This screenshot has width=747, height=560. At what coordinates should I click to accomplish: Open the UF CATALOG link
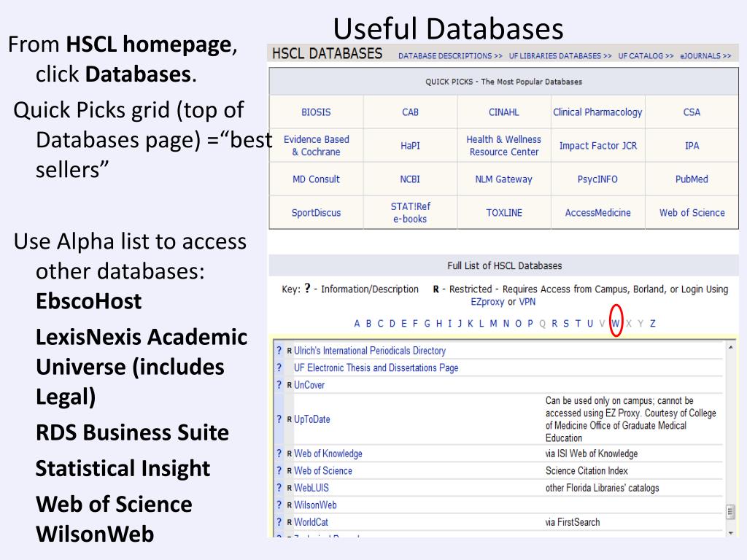(x=646, y=55)
